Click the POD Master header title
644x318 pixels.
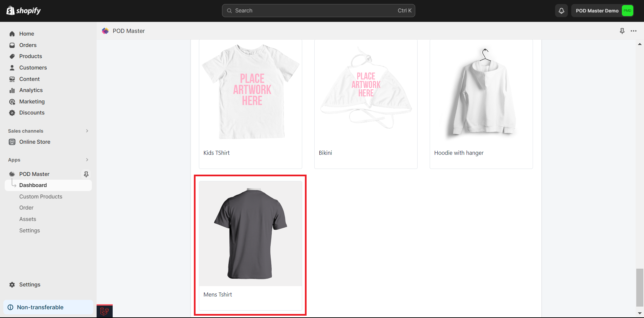pyautogui.click(x=128, y=31)
